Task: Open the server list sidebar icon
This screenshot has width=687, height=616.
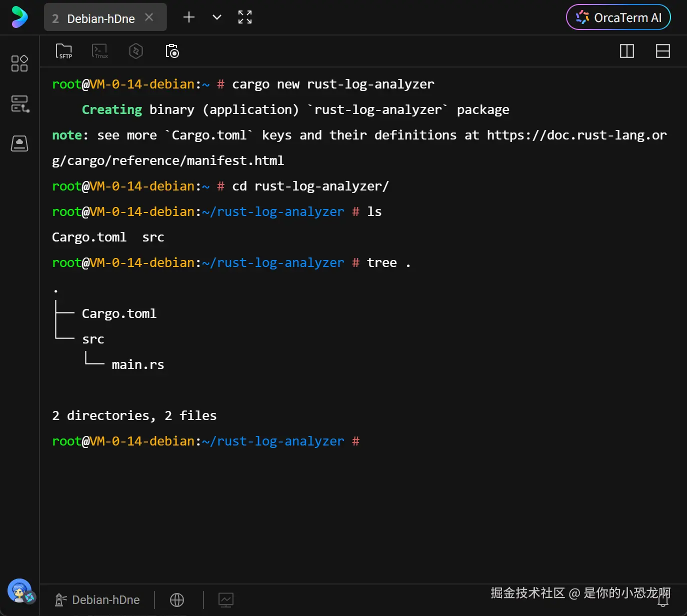Action: tap(19, 103)
